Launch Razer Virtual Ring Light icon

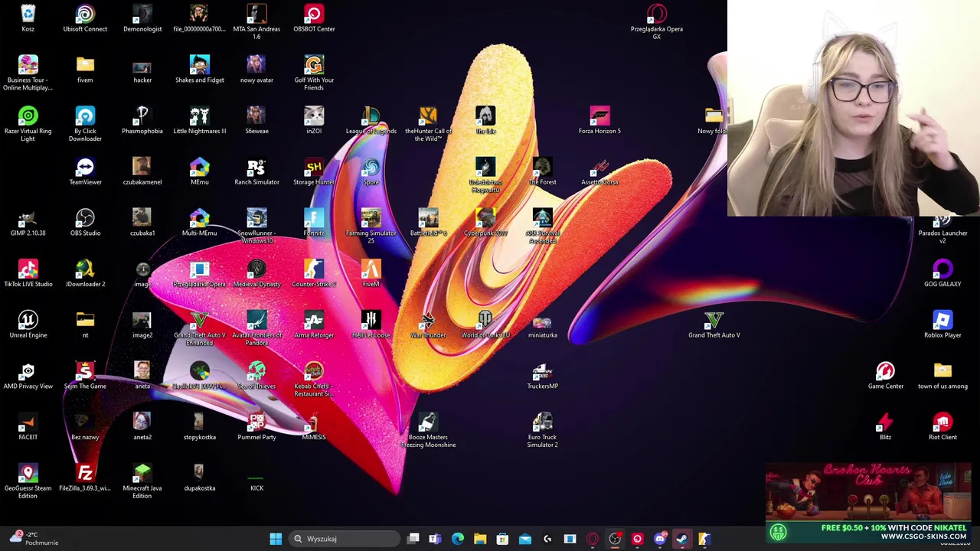tap(28, 125)
